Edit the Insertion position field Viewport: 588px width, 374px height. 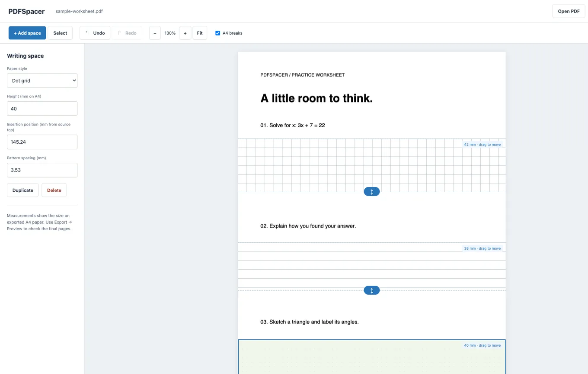42,142
